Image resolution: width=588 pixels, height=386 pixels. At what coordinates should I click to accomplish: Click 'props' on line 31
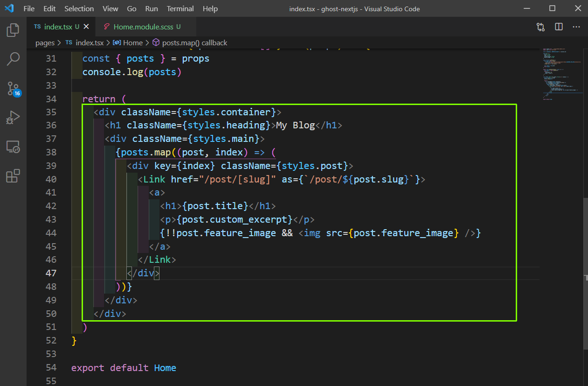tap(196, 58)
